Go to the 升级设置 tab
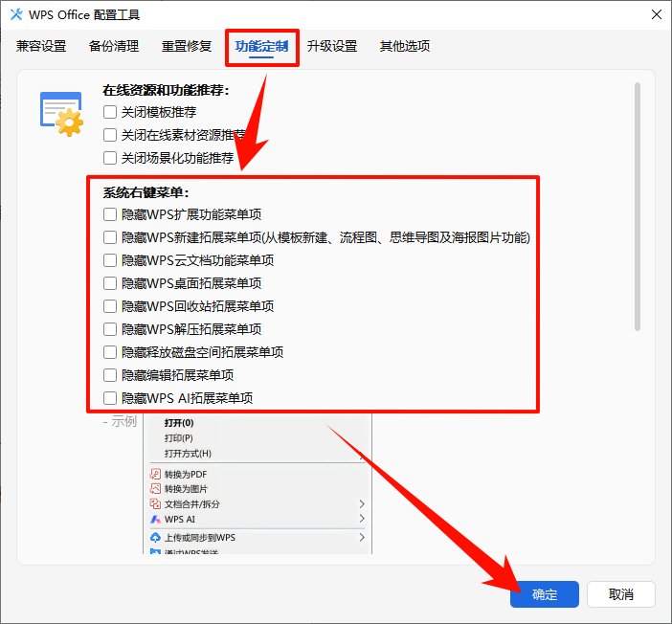The height and width of the screenshot is (624, 672). (x=332, y=46)
